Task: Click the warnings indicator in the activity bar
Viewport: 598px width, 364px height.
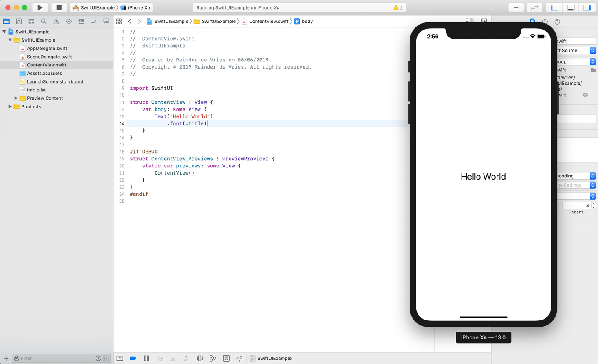Action: pyautogui.click(x=398, y=7)
